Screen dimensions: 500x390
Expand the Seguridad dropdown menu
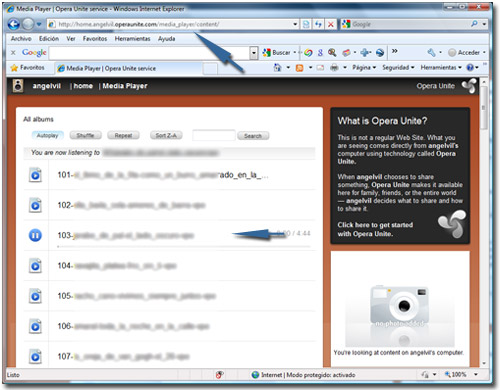[x=398, y=68]
